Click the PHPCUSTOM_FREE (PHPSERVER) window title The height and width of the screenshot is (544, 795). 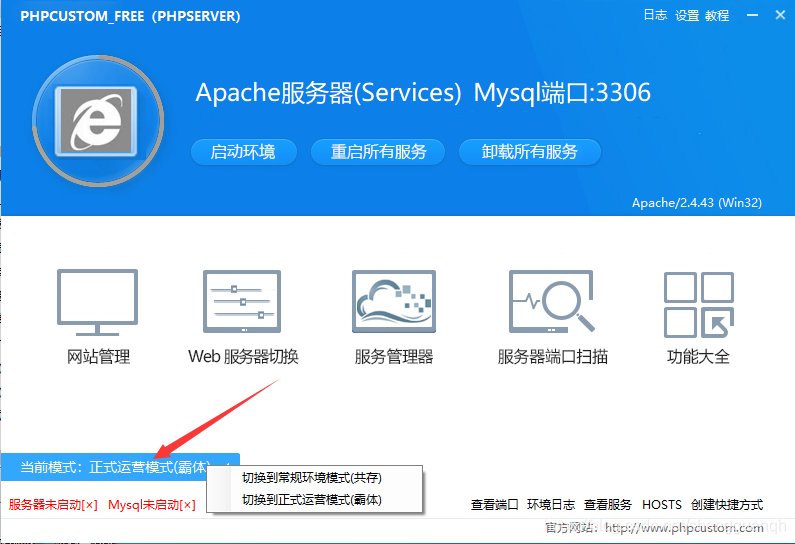click(x=130, y=16)
